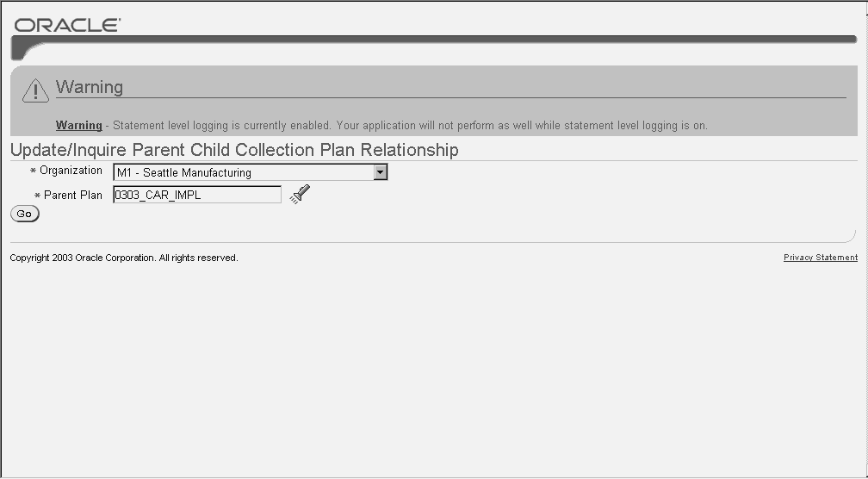Click the warning triangle icon
The height and width of the screenshot is (479, 868).
35,90
